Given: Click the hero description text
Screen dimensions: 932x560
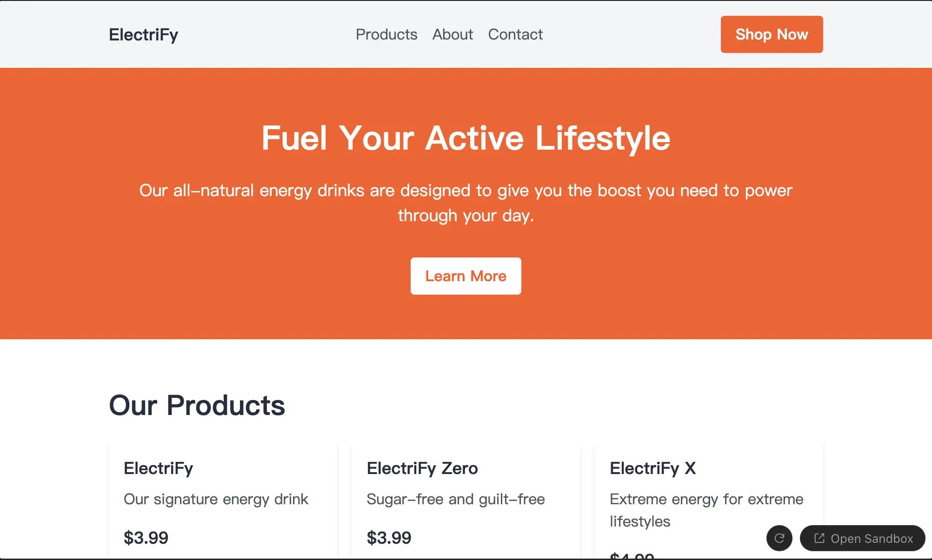Looking at the screenshot, I should pyautogui.click(x=466, y=202).
